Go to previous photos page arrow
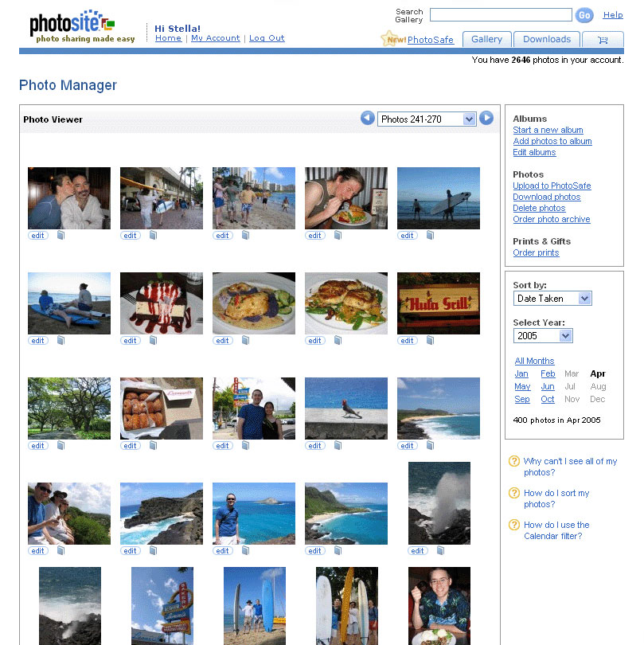This screenshot has width=644, height=645. pos(367,118)
